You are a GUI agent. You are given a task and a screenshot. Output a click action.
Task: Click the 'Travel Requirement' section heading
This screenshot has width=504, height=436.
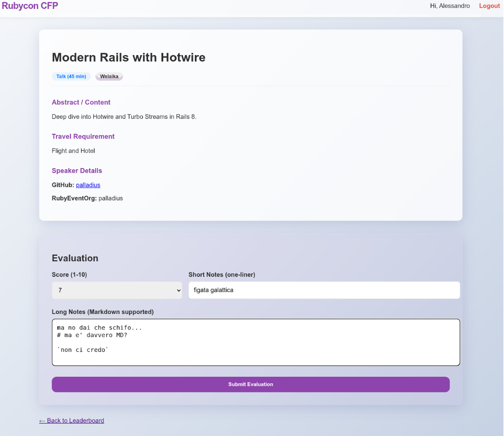pyautogui.click(x=83, y=137)
